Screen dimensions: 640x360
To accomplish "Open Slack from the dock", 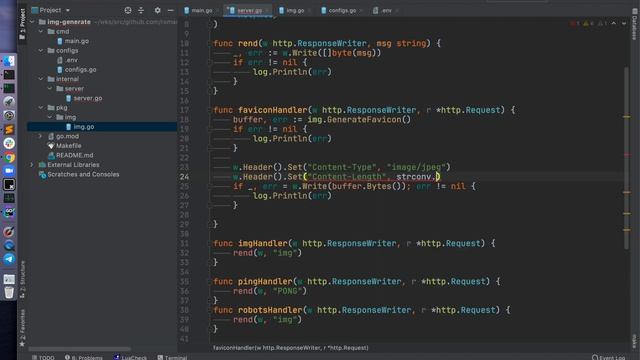I will point(9,143).
